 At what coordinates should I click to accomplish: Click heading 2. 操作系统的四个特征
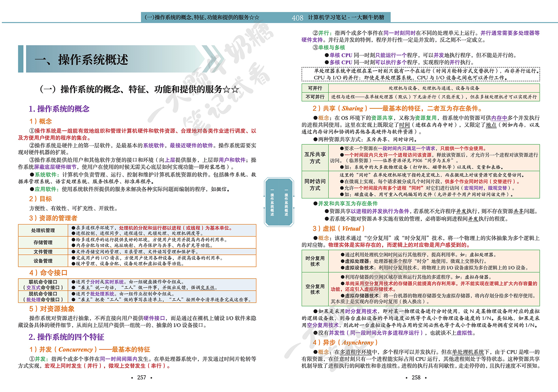point(66,337)
